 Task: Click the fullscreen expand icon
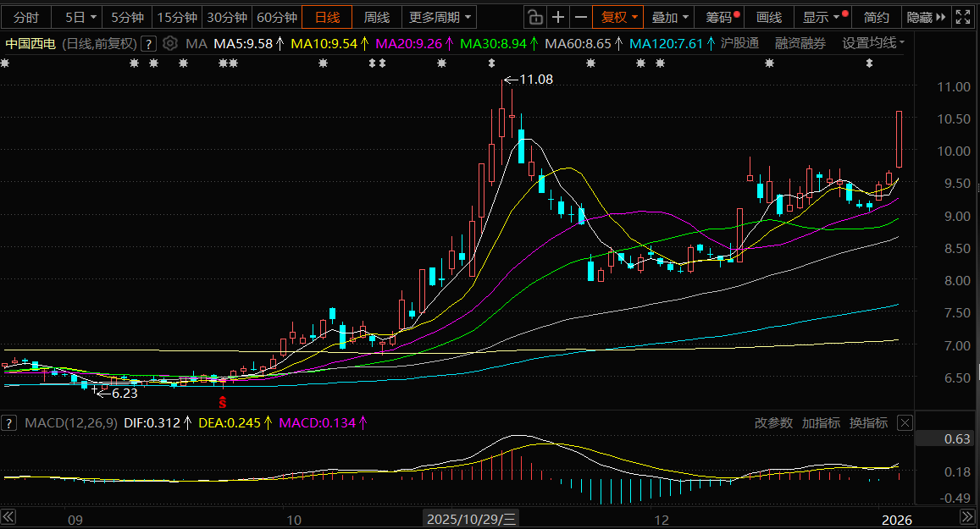click(963, 17)
